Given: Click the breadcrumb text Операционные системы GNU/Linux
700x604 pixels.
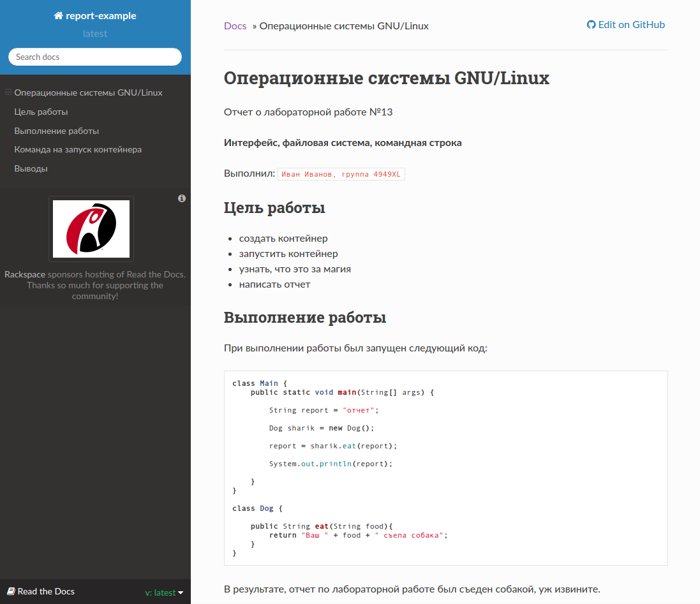Looking at the screenshot, I should click(x=344, y=26).
